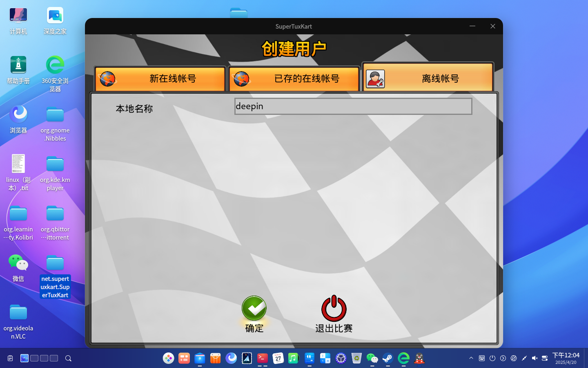Close the SuperTuxKart window
The height and width of the screenshot is (368, 588).
click(x=493, y=26)
